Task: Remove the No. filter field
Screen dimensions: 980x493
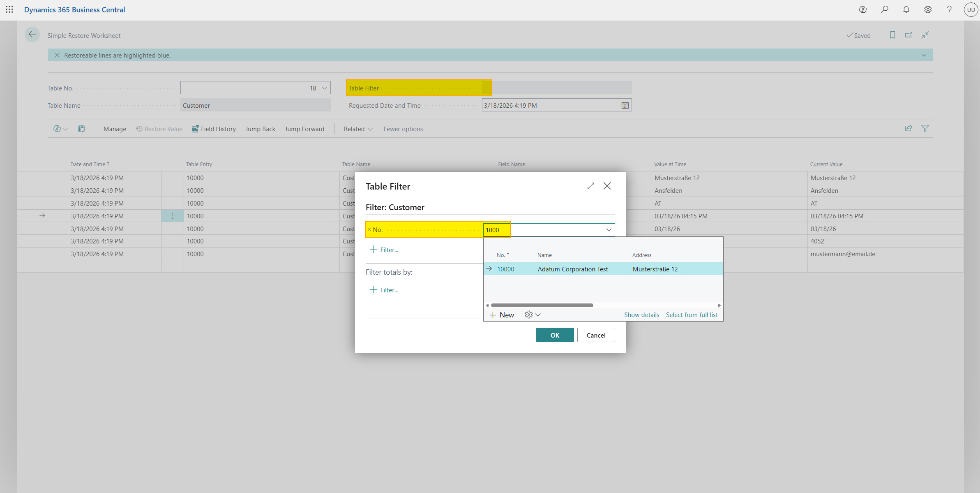Action: pyautogui.click(x=369, y=230)
